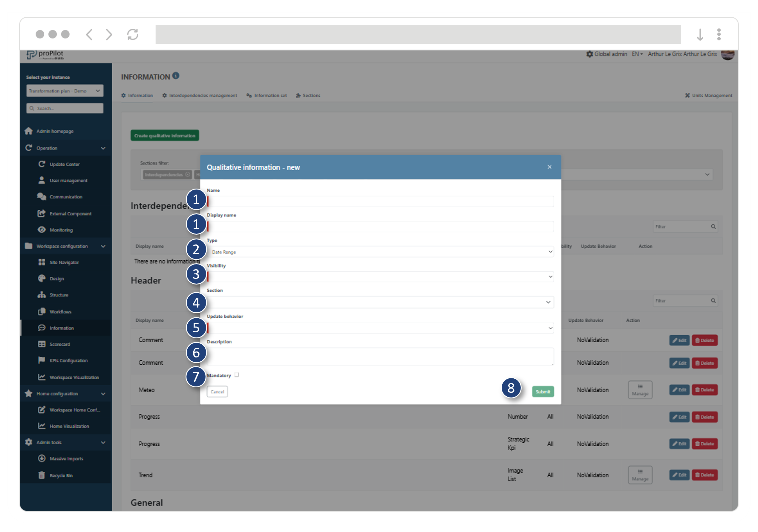Click the Cancel button in dialog
This screenshot has width=758, height=532.
(x=217, y=392)
